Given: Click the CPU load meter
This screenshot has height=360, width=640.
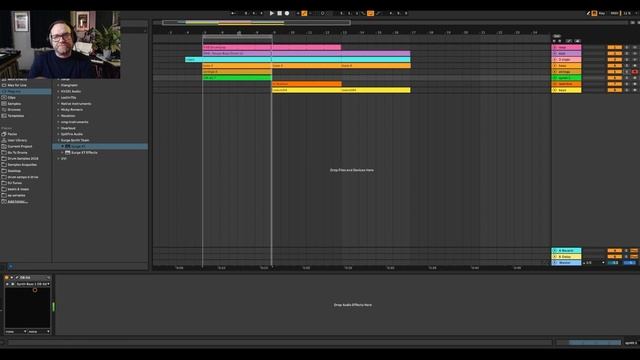Looking at the screenshot, I should click(x=627, y=13).
